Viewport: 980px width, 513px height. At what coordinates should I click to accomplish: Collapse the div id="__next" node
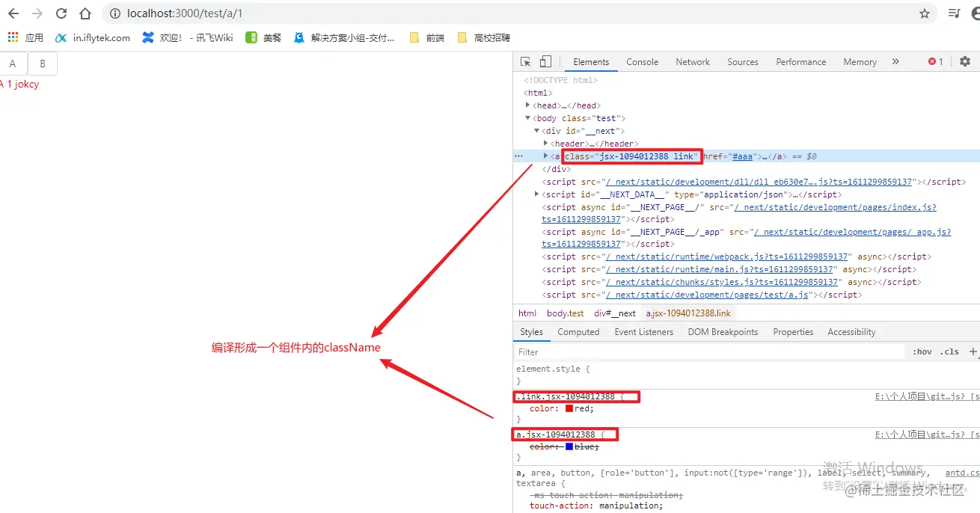[537, 131]
